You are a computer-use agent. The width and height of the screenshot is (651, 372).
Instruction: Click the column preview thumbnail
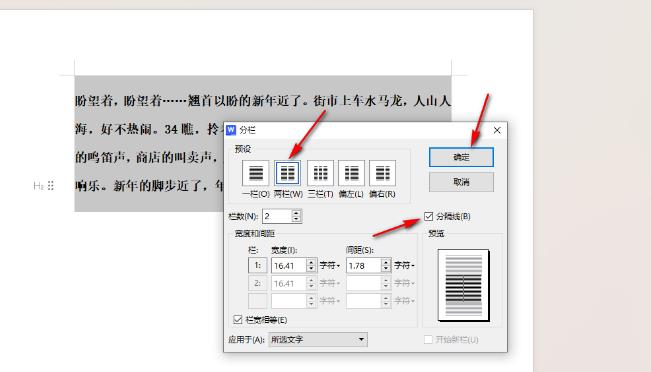click(463, 285)
